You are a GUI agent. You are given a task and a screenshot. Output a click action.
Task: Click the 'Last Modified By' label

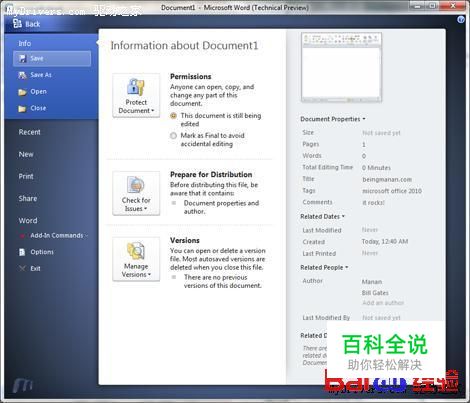coord(326,318)
